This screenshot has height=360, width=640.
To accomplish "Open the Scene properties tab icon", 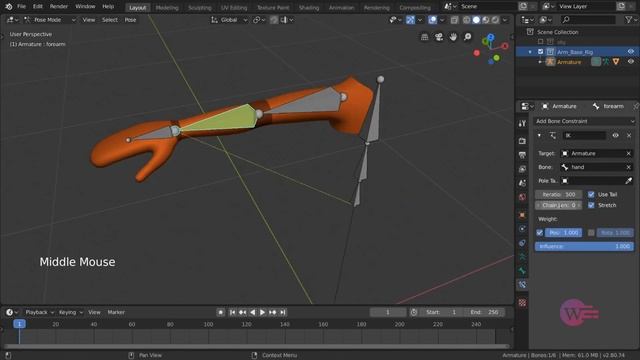I will click(x=522, y=183).
